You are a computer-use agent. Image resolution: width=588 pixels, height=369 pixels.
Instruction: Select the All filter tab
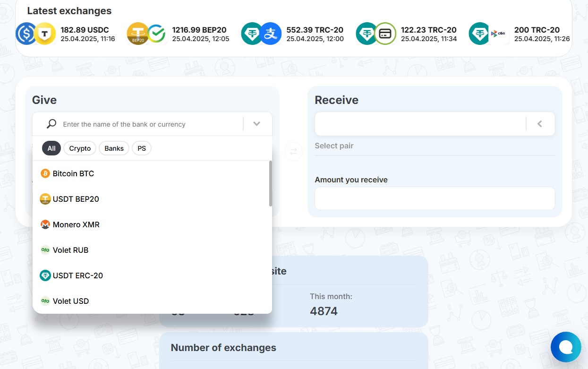tap(51, 148)
